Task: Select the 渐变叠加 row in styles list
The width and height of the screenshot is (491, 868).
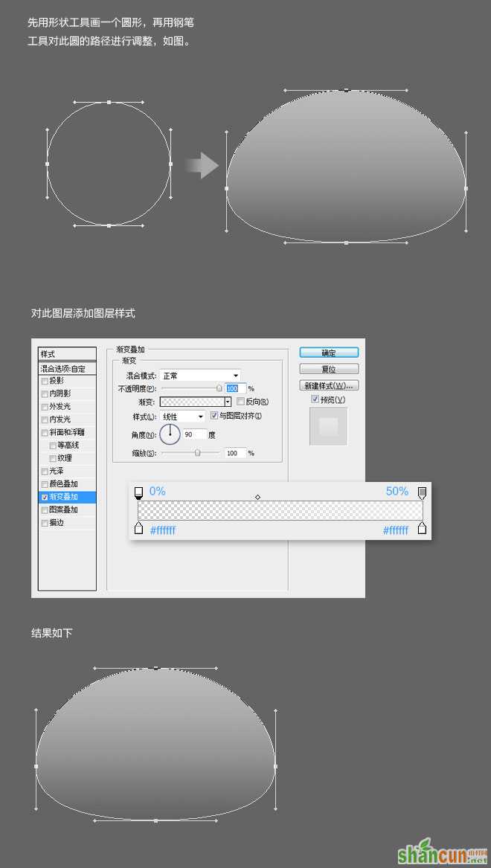Action: tap(67, 497)
